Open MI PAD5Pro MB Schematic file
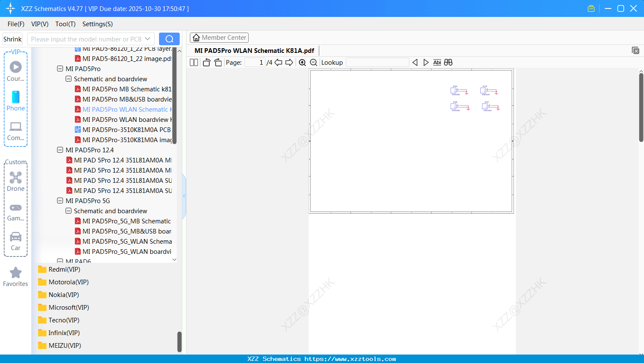This screenshot has height=363, width=644. click(x=123, y=89)
